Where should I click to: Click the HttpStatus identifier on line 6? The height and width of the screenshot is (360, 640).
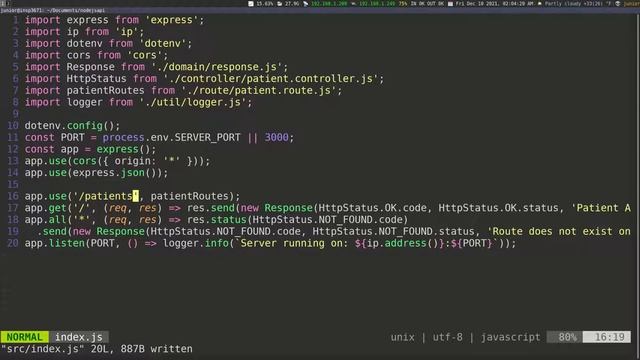[96, 79]
